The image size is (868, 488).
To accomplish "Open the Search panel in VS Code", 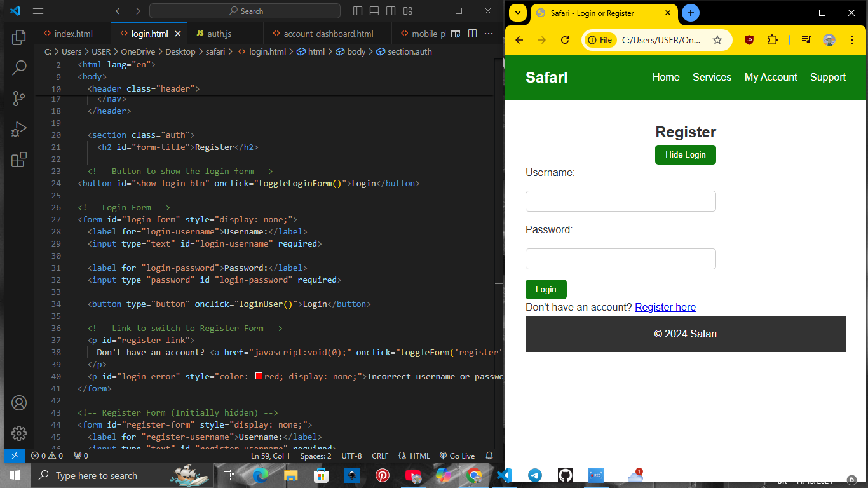I will 18,67.
